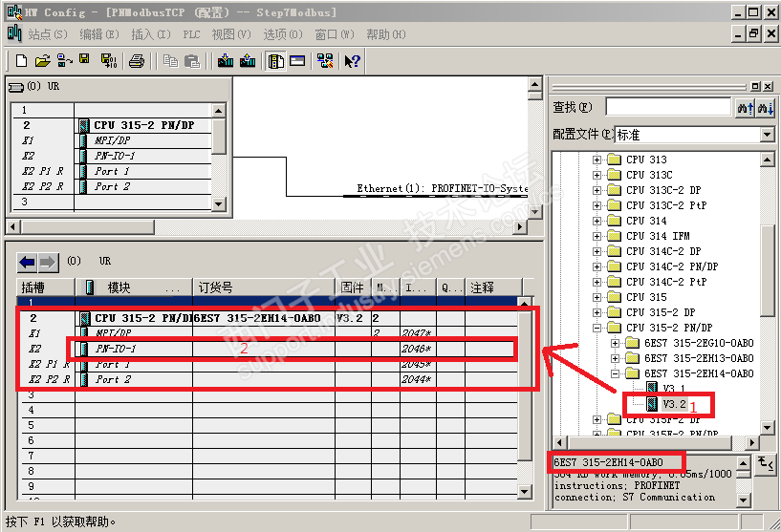Click the Save floppy disk icon
This screenshot has width=781, height=532.
pyautogui.click(x=85, y=59)
